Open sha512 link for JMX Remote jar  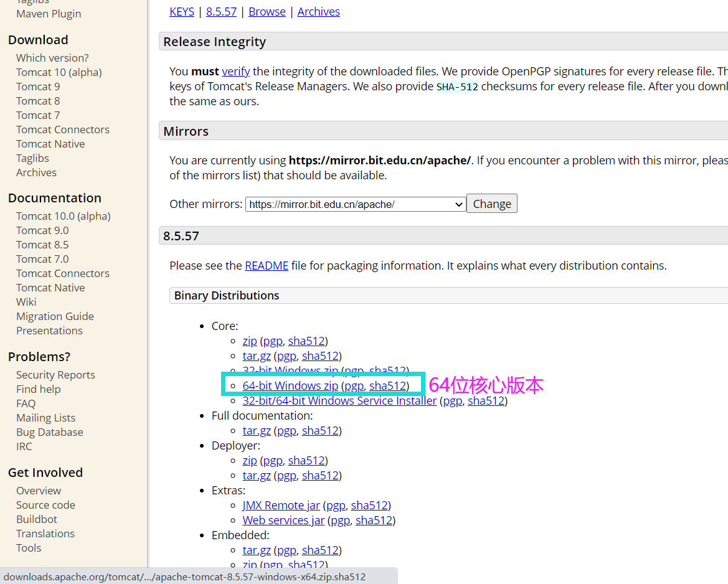coord(369,505)
